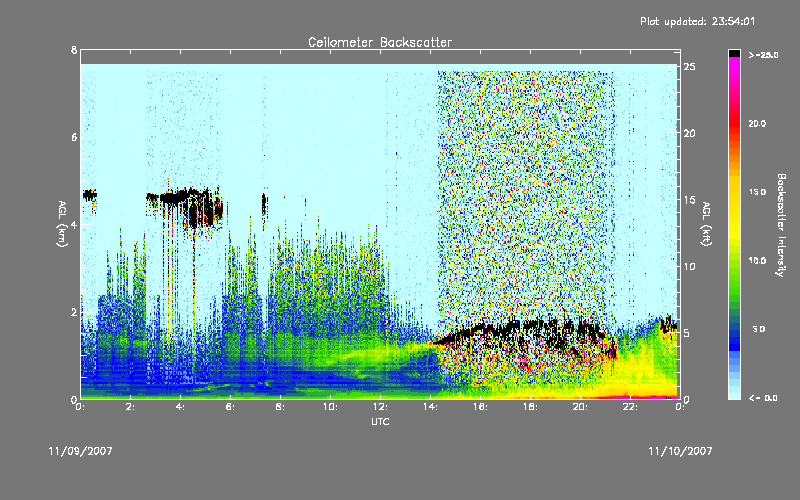
Task: Click the 'AGL (km)' left axis label
Action: click(62, 223)
